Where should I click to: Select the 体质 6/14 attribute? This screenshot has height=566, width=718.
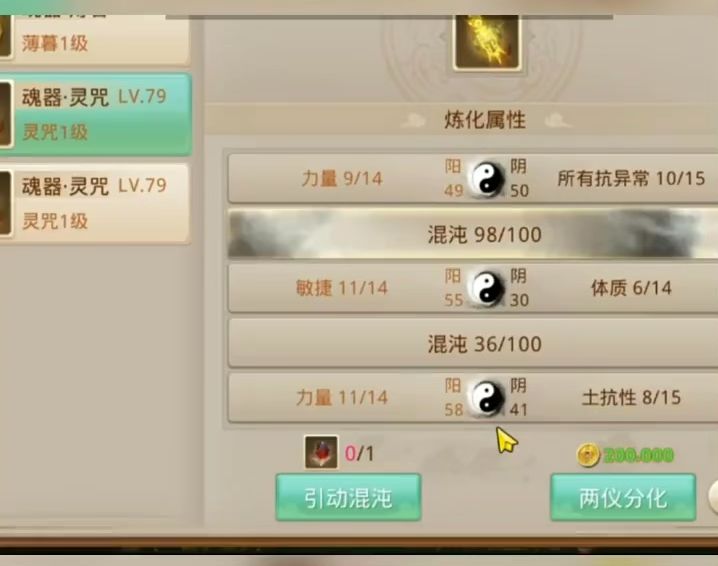tap(631, 288)
